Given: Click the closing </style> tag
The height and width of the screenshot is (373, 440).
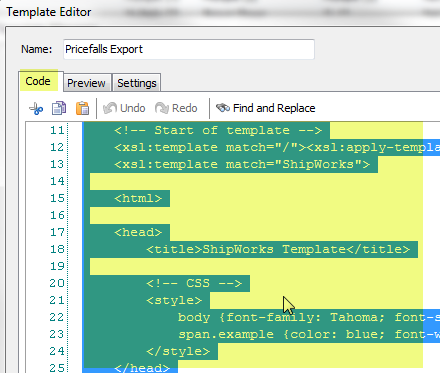Looking at the screenshot, I should [178, 351].
